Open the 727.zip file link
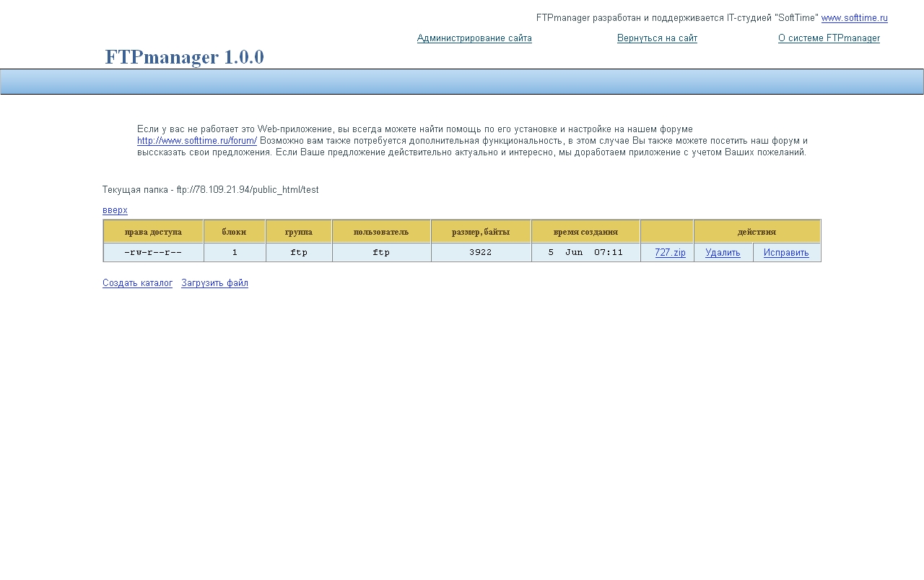924x580 pixels. (x=670, y=253)
